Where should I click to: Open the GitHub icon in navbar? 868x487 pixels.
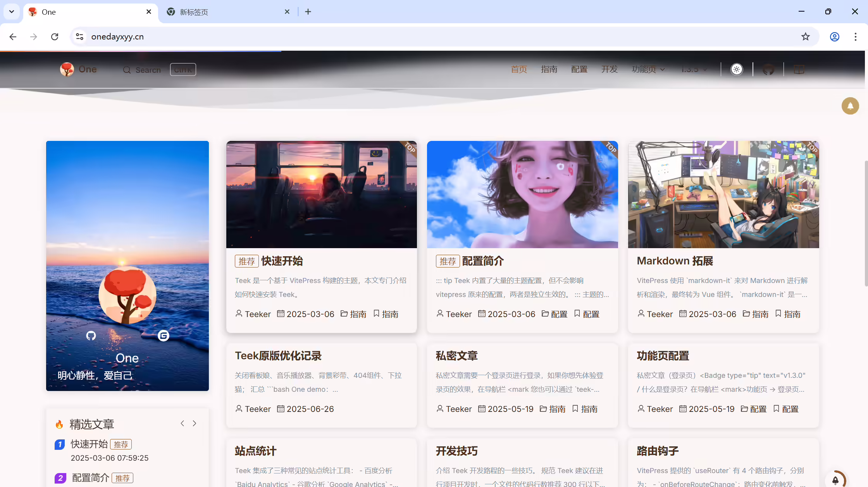(768, 69)
